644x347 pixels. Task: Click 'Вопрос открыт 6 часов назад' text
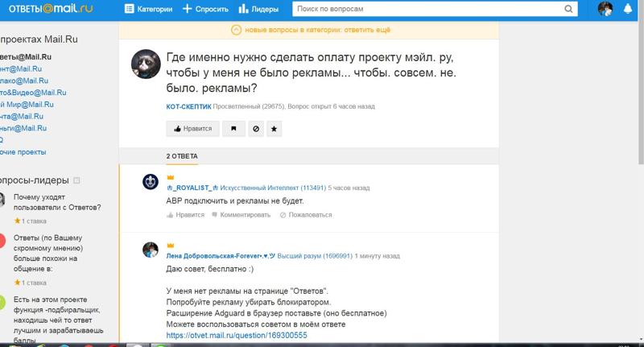coord(331,106)
